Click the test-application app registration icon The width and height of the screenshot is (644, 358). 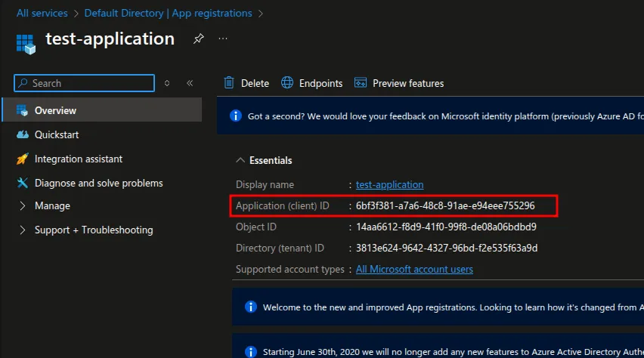click(26, 44)
